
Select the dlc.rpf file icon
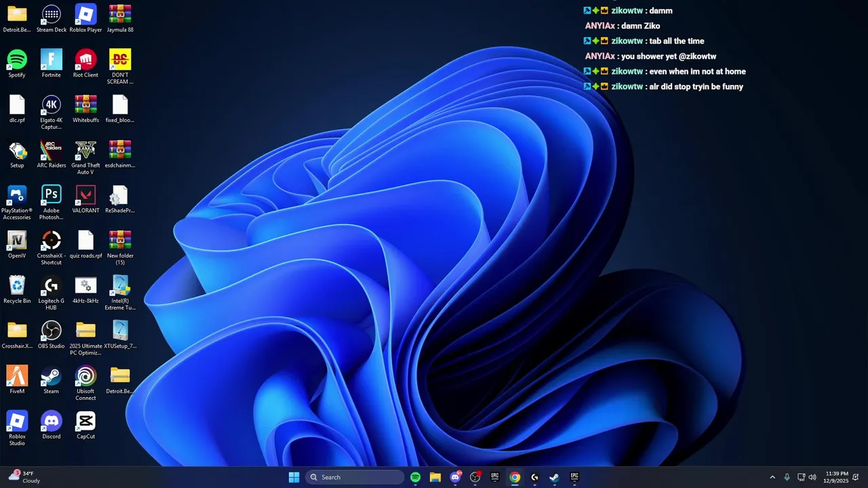tap(17, 109)
